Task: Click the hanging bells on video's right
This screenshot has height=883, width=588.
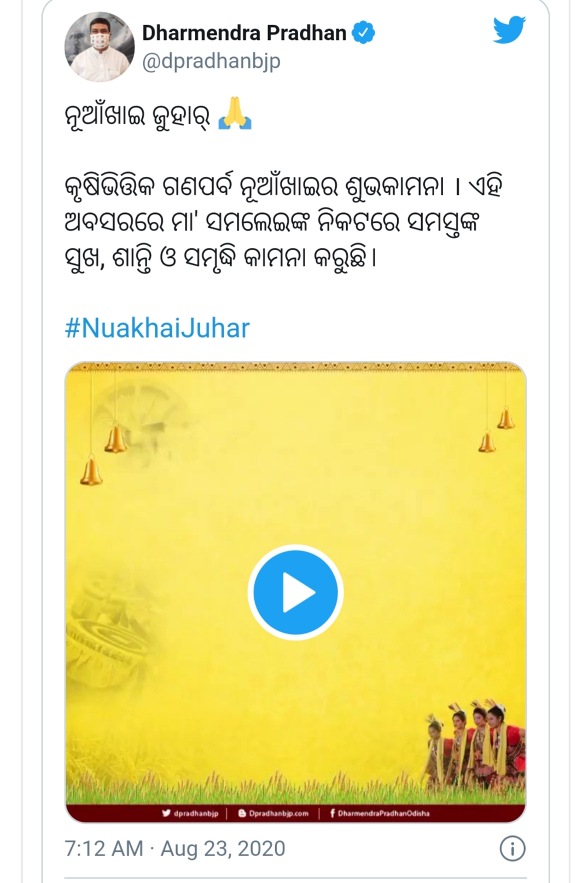Action: 496,430
